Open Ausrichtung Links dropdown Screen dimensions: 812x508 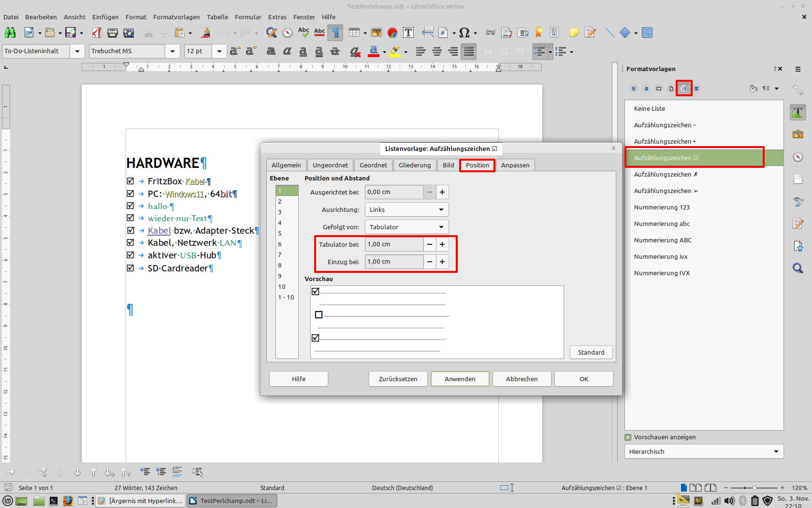point(406,209)
